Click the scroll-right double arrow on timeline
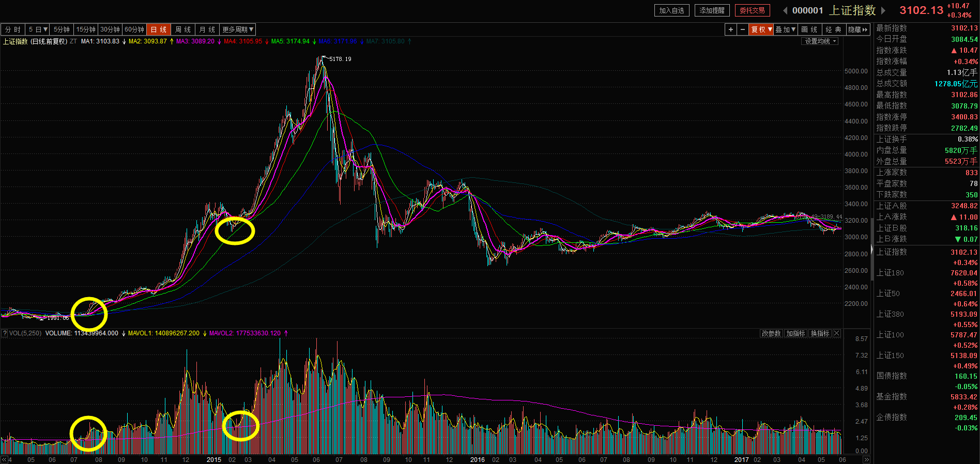Screen dimensions: 980x464 click(x=866, y=459)
